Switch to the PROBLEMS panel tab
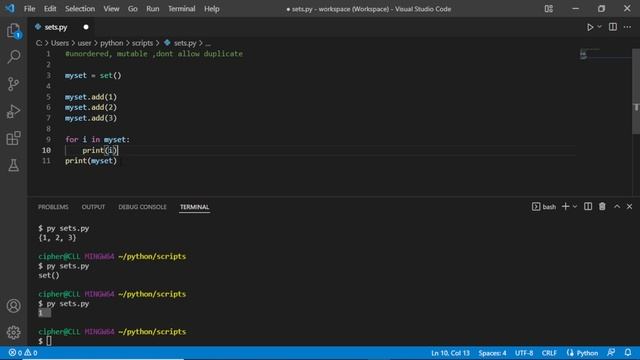640x360 pixels. tap(53, 207)
